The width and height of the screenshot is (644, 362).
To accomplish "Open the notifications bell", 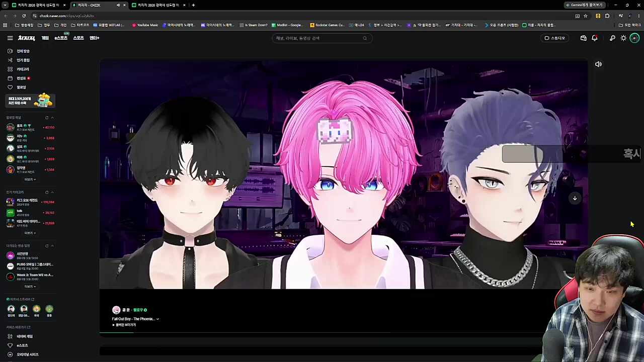I will [x=595, y=38].
